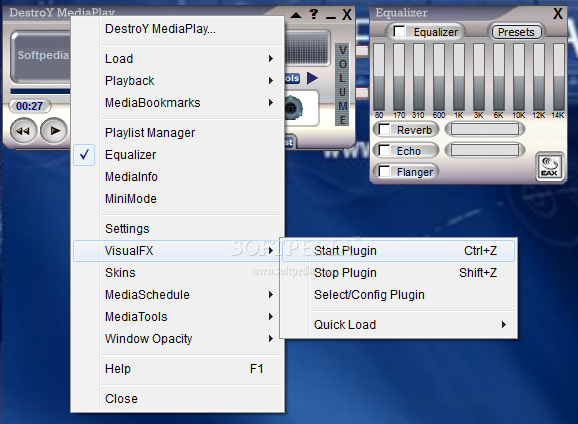Enable the Reverb effect checkbox
This screenshot has height=424, width=578.
[384, 129]
